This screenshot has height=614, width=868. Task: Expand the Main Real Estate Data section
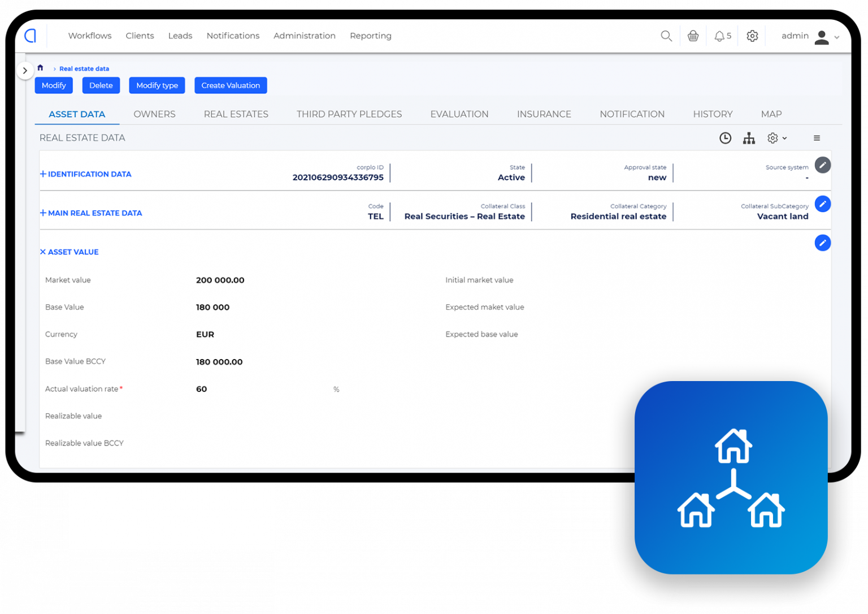tap(91, 213)
